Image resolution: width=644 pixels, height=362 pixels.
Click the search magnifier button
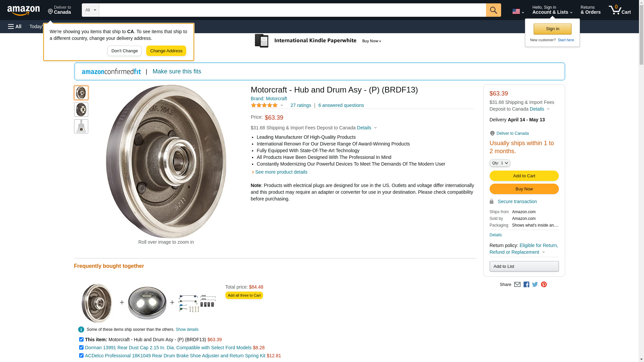493,10
